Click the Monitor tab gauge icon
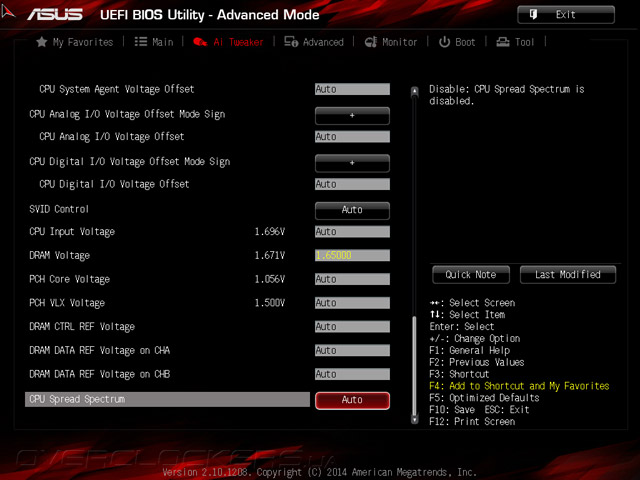640x480 pixels. pos(371,42)
